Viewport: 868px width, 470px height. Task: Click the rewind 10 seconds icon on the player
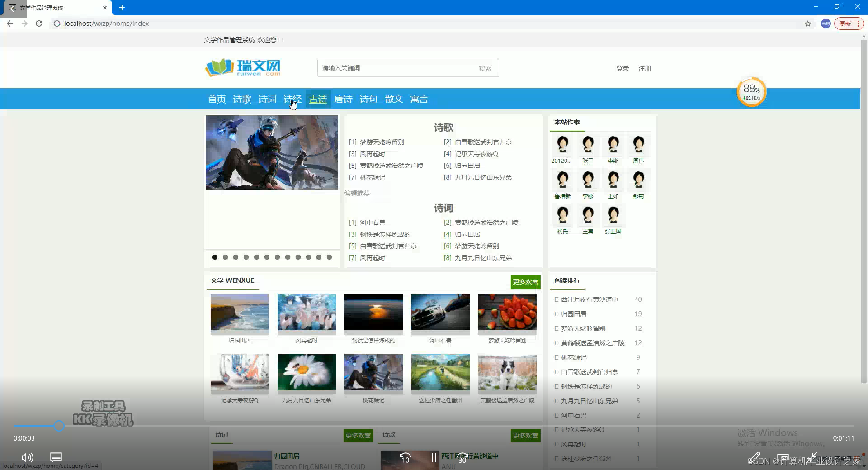pyautogui.click(x=406, y=457)
